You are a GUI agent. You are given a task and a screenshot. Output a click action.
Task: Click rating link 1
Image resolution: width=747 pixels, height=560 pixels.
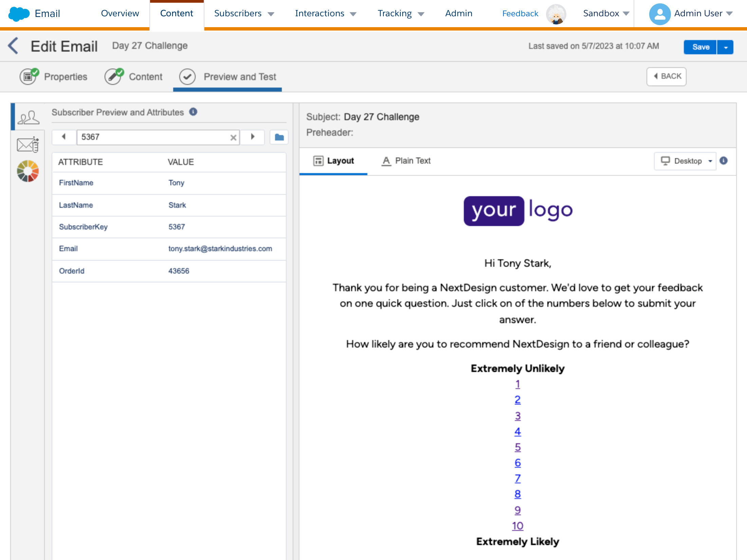coord(517,384)
